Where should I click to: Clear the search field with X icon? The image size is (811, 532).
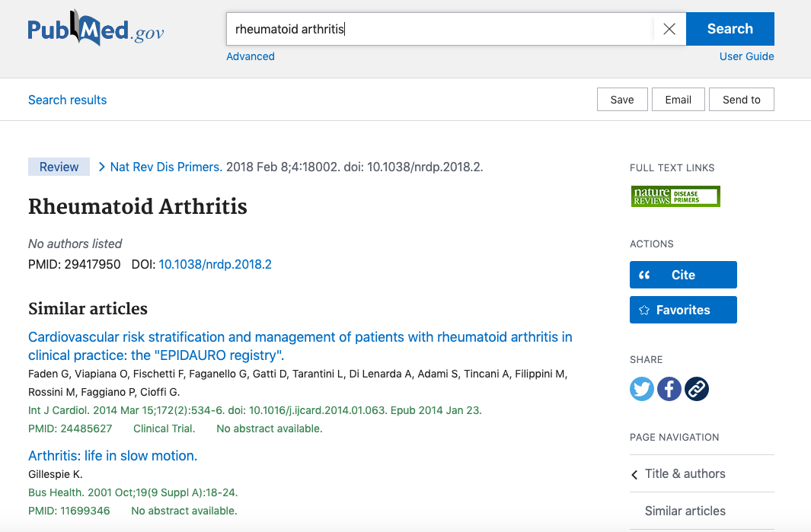[669, 29]
